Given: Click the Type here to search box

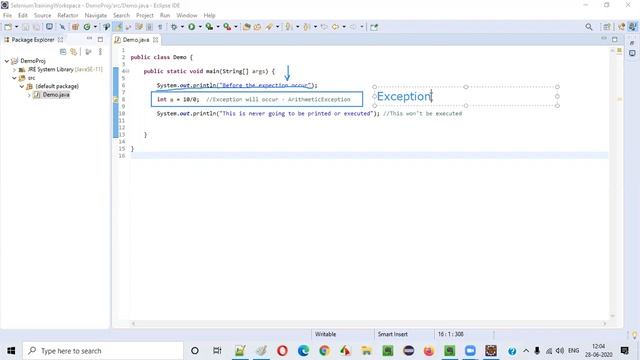Looking at the screenshot, I should [x=103, y=351].
